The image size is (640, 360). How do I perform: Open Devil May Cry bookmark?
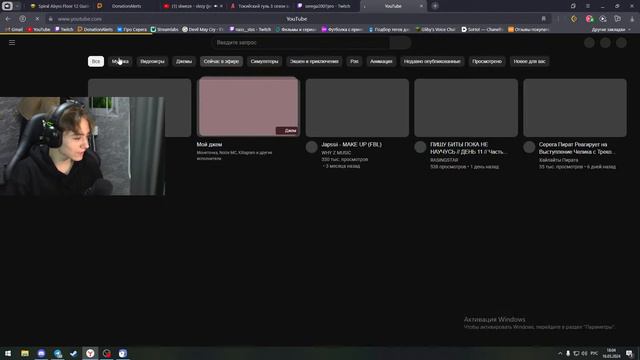click(203, 29)
